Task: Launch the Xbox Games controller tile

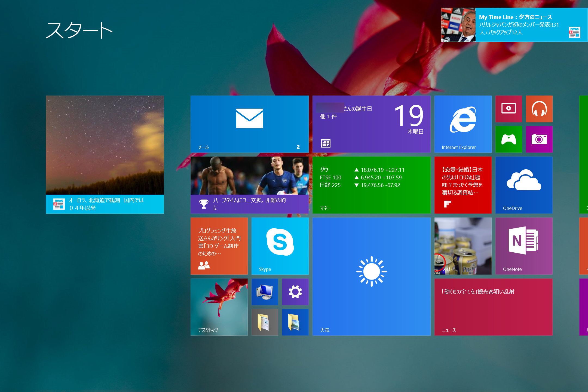Action: pyautogui.click(x=509, y=139)
